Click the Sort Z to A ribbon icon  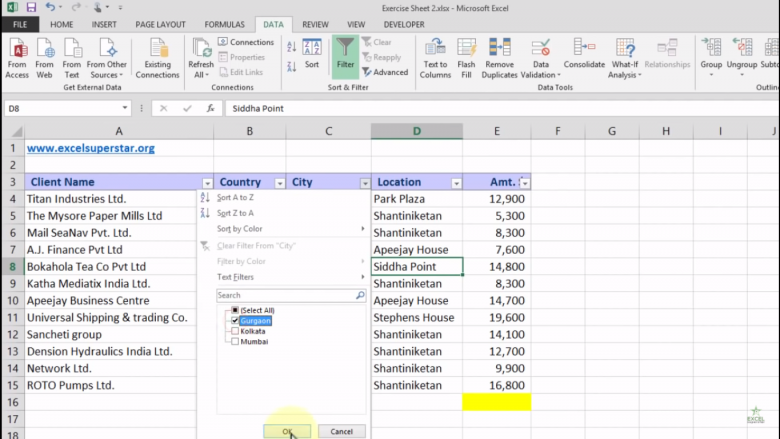pyautogui.click(x=292, y=66)
